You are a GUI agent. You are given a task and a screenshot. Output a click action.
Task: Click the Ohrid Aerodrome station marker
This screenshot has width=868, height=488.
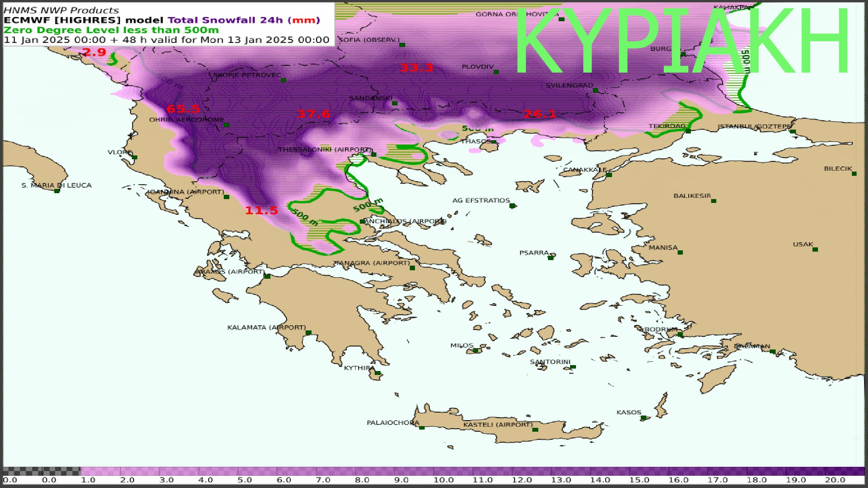226,125
